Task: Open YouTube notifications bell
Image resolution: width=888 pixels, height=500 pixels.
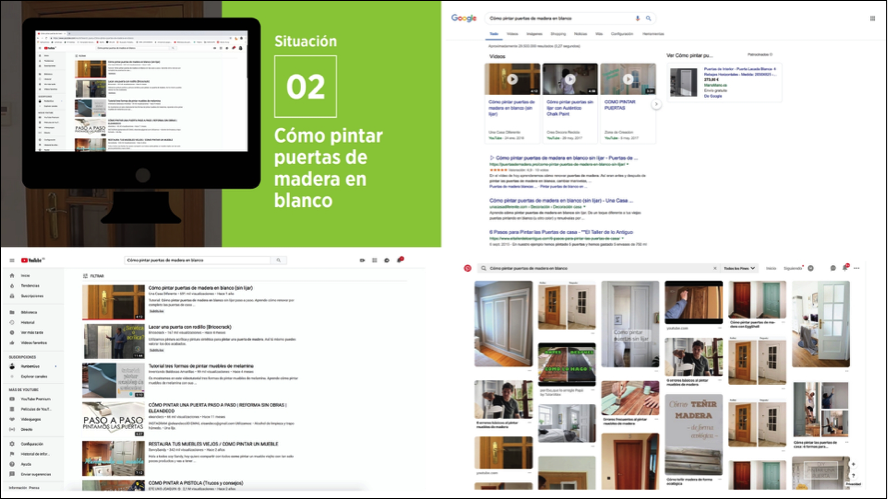Action: click(399, 260)
